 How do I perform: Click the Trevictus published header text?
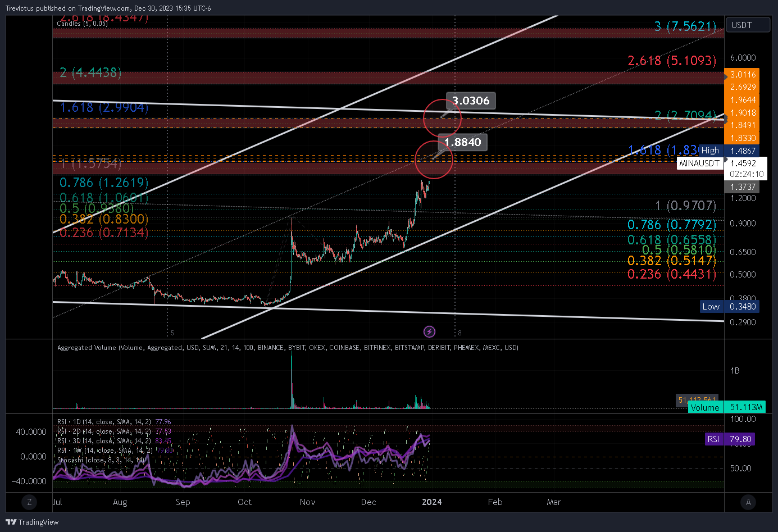108,8
